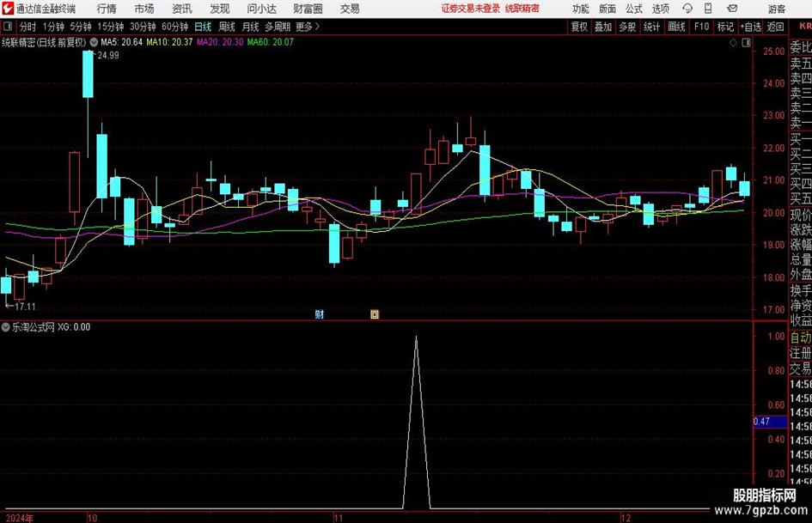Click the 回 marker on the chart
This screenshot has height=523, width=812.
(375, 314)
